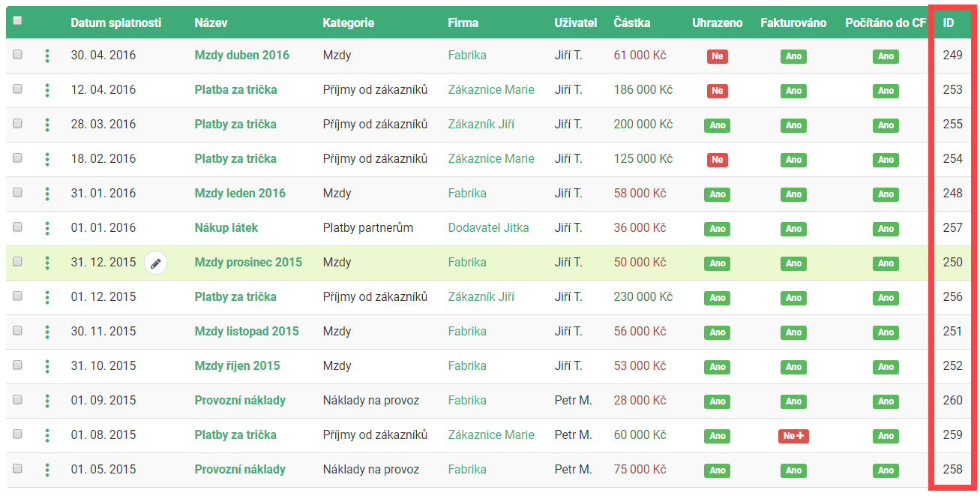Toggle the select-all checkbox in table header
This screenshot has width=980, height=496.
pos(17,21)
